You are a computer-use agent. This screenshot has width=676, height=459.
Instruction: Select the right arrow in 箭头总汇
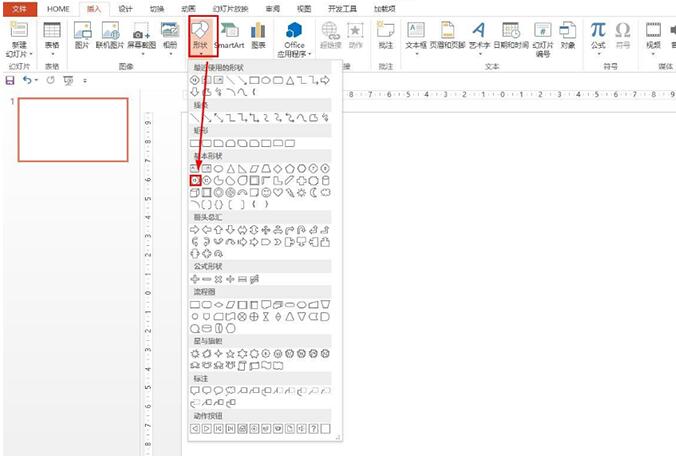[195, 229]
